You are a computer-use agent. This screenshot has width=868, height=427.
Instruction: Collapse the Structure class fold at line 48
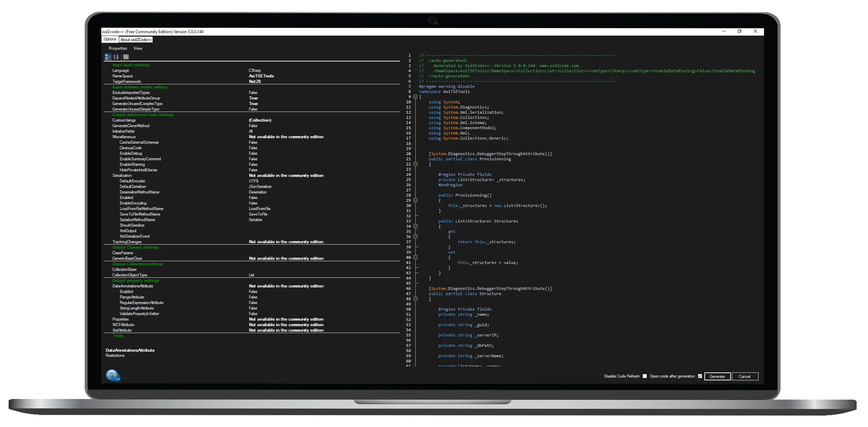416,299
